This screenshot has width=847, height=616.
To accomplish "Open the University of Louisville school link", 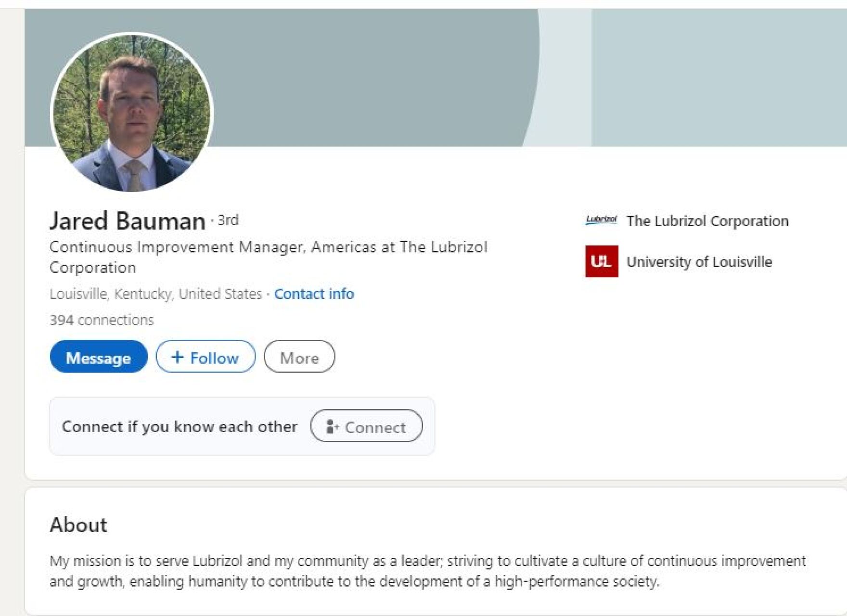I will (699, 262).
